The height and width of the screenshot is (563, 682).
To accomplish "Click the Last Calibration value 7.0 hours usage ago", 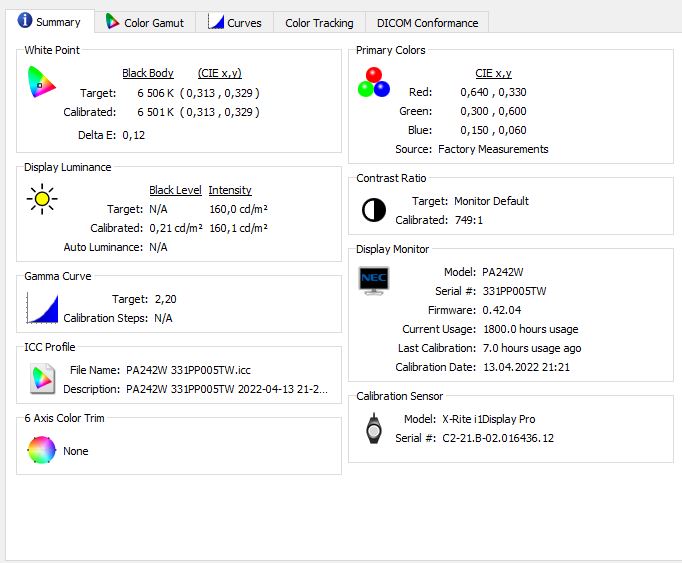I will click(x=532, y=349).
